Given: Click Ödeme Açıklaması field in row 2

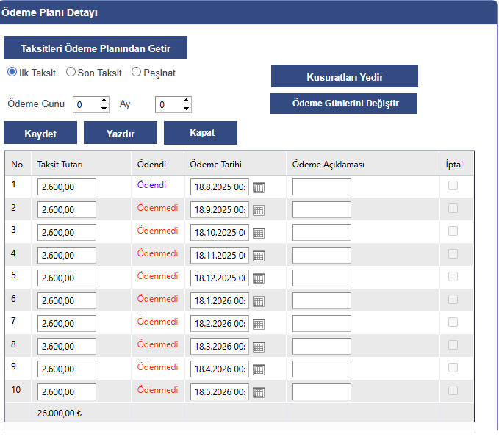Looking at the screenshot, I should [x=321, y=210].
